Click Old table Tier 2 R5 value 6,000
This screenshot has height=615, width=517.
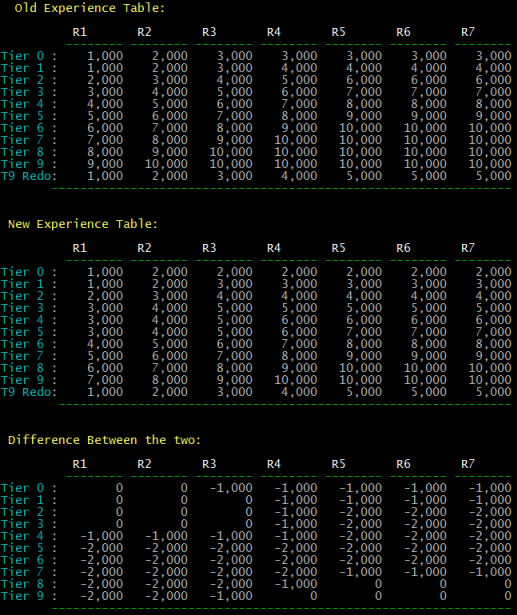pyautogui.click(x=364, y=80)
